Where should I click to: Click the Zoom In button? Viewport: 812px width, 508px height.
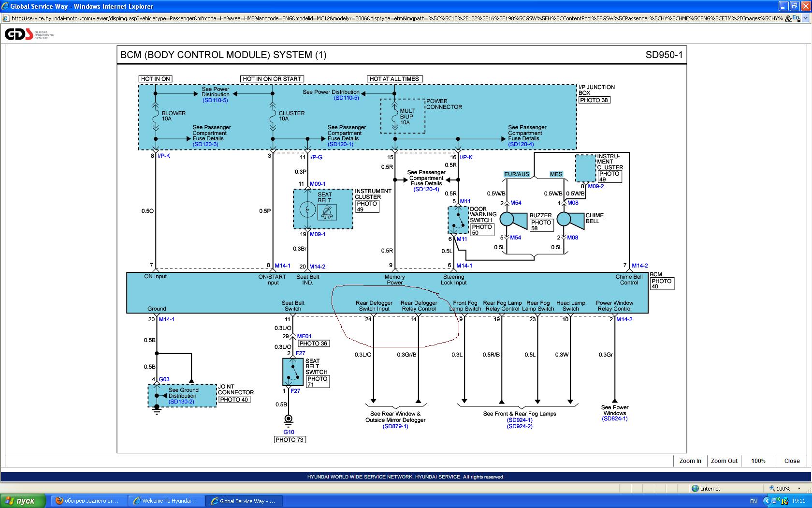coord(690,461)
